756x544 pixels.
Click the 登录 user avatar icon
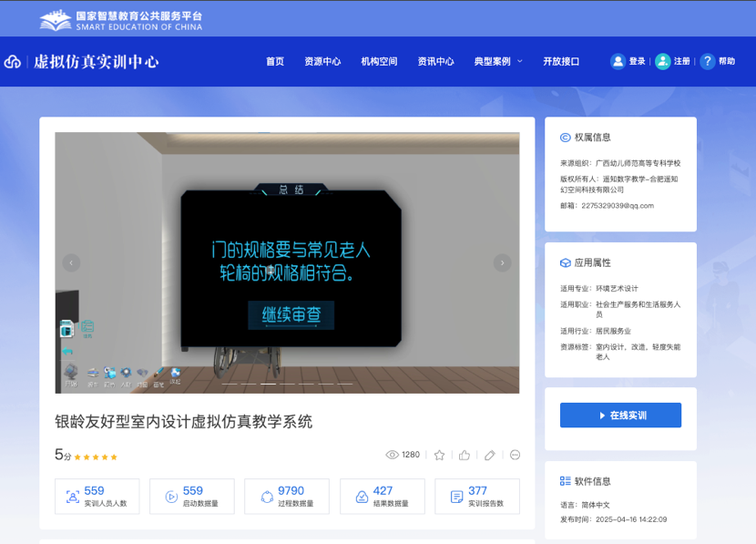pos(618,61)
